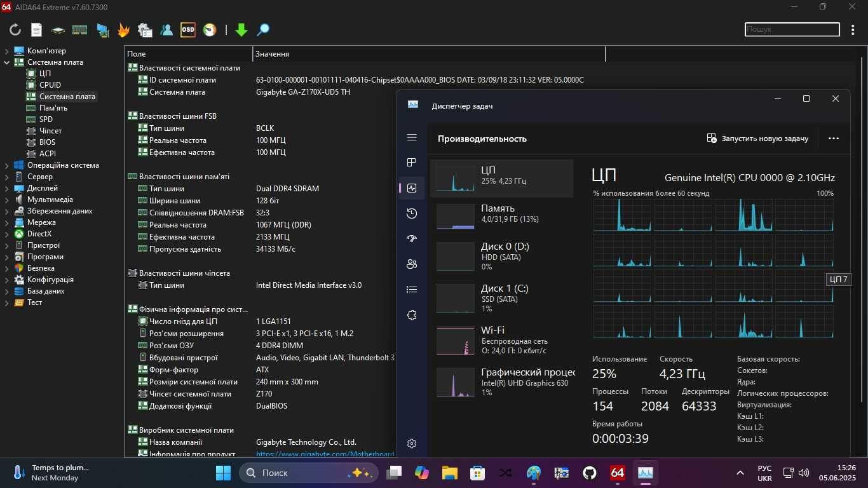The height and width of the screenshot is (488, 868).
Task: Select CPUID in the tree
Action: click(x=50, y=85)
